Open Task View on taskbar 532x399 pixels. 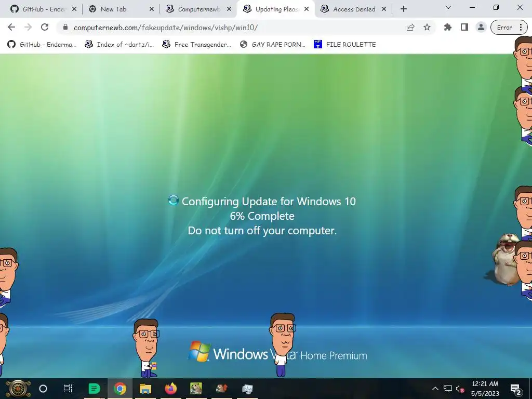[68, 389]
